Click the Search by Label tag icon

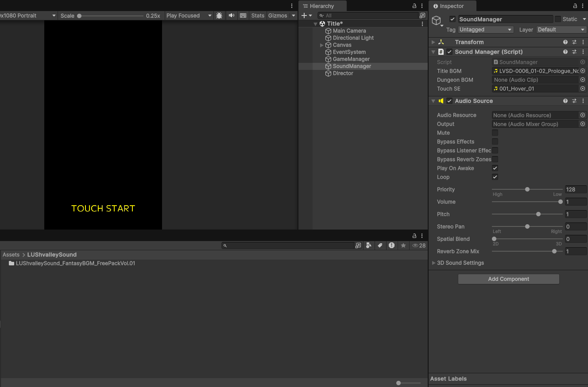pos(380,245)
